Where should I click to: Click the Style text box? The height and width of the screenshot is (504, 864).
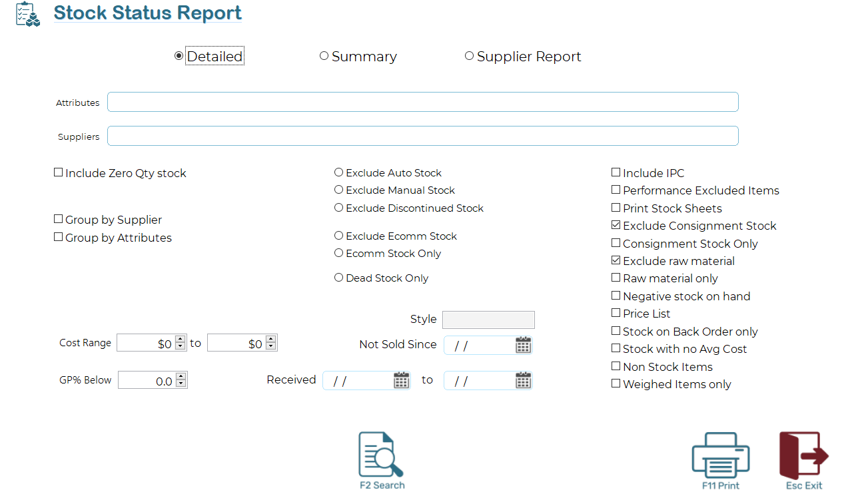488,320
